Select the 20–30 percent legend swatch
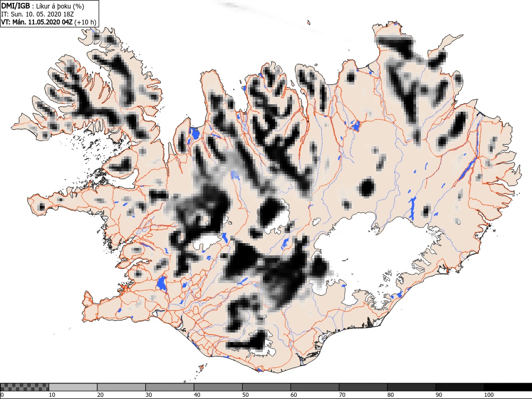The width and height of the screenshot is (532, 399). point(121,387)
